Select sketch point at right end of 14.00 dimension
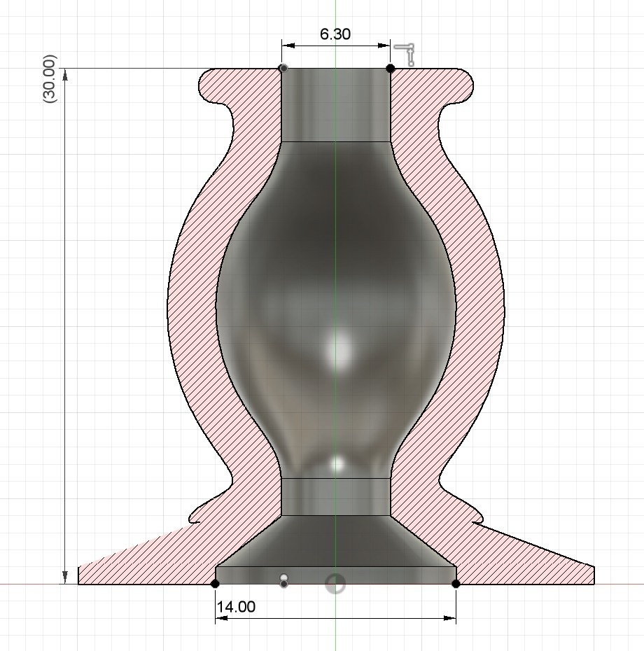Screen dimensions: 644x651 [456, 584]
